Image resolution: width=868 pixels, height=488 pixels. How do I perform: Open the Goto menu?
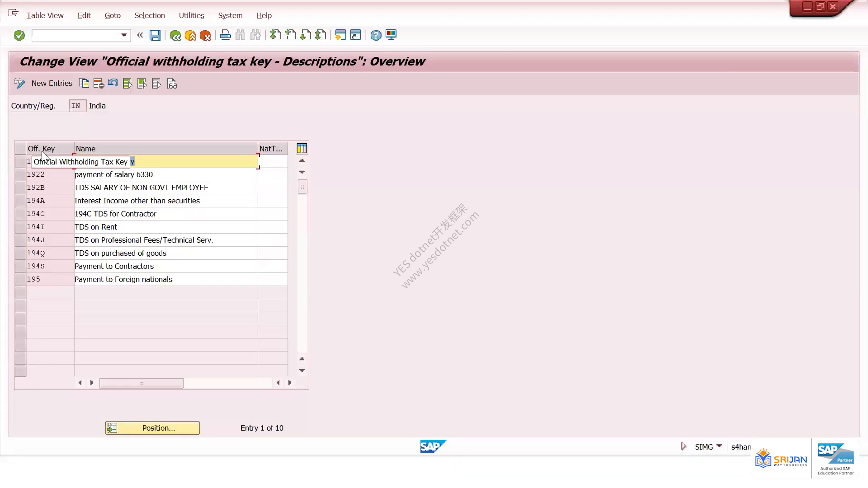tap(113, 15)
